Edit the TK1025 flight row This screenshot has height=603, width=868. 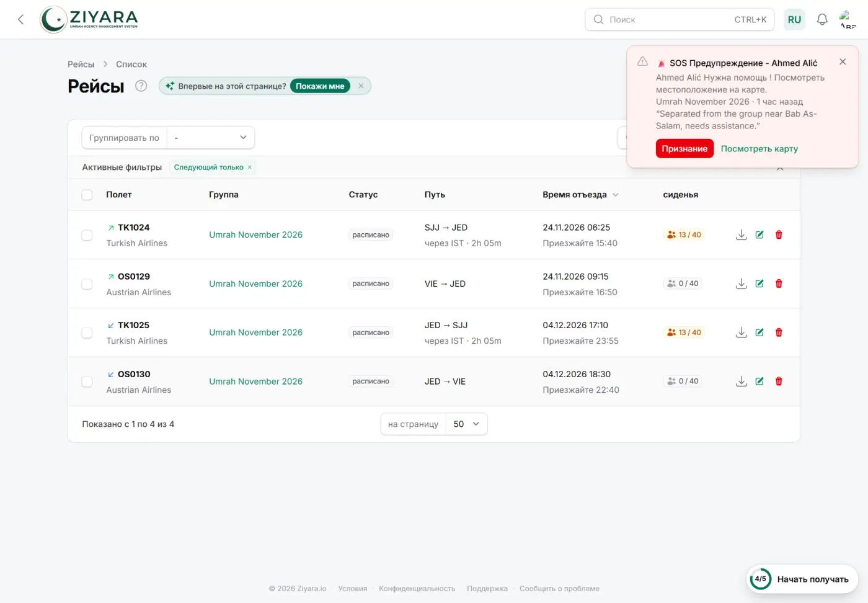point(759,333)
